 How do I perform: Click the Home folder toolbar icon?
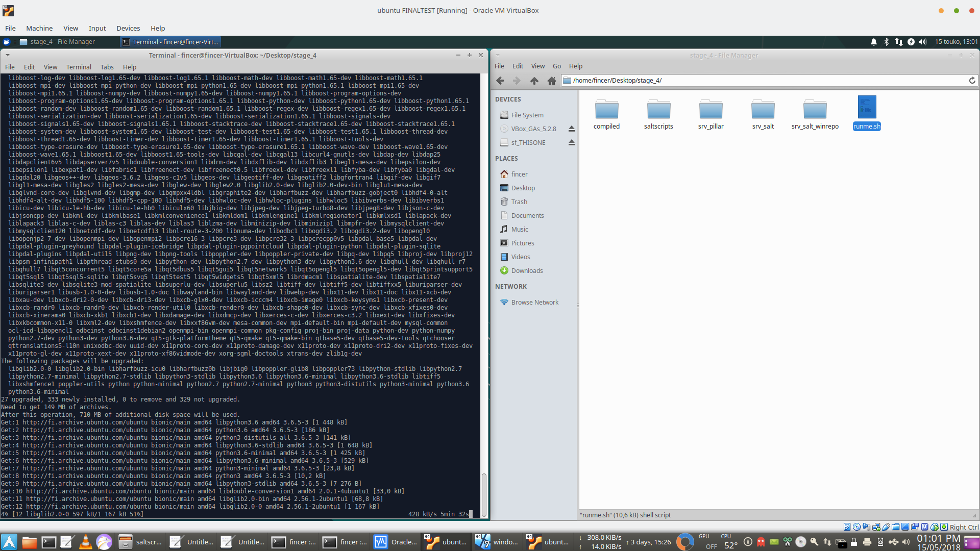pos(552,81)
